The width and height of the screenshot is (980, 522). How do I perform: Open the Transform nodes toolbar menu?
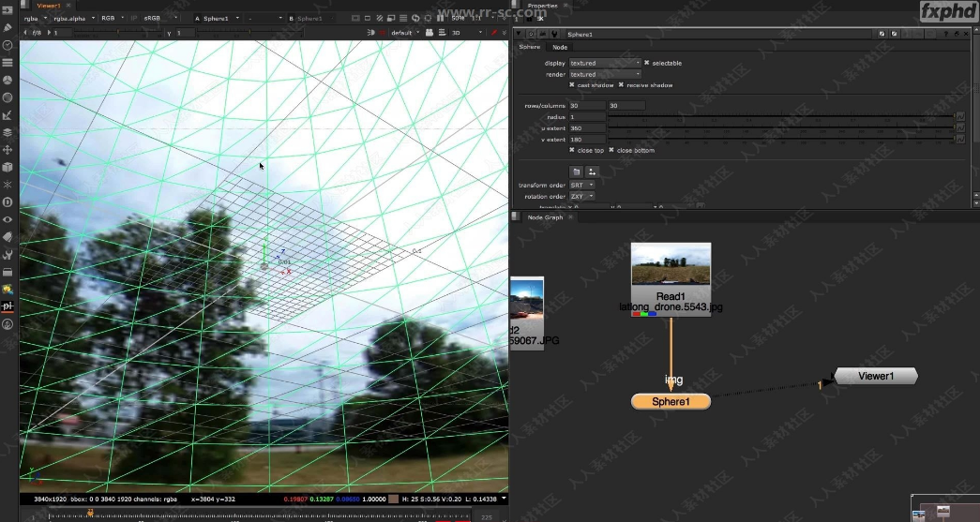pos(8,150)
